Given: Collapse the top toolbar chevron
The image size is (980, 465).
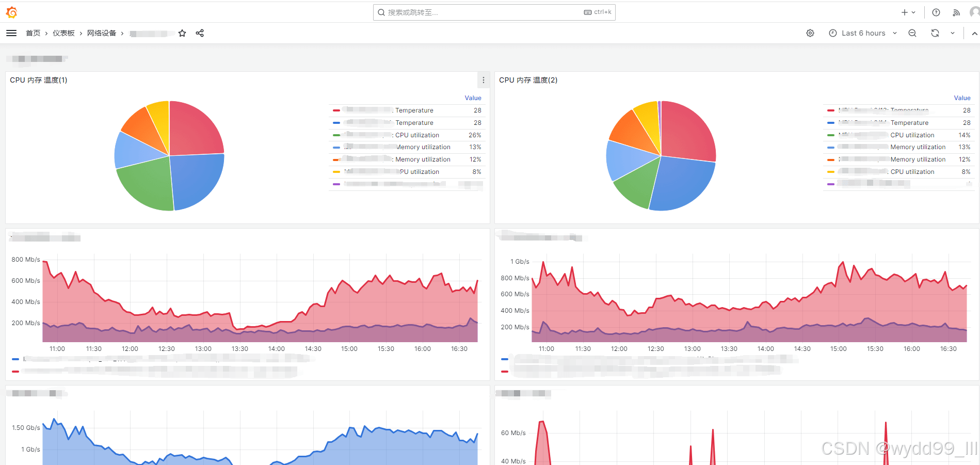Looking at the screenshot, I should point(974,33).
